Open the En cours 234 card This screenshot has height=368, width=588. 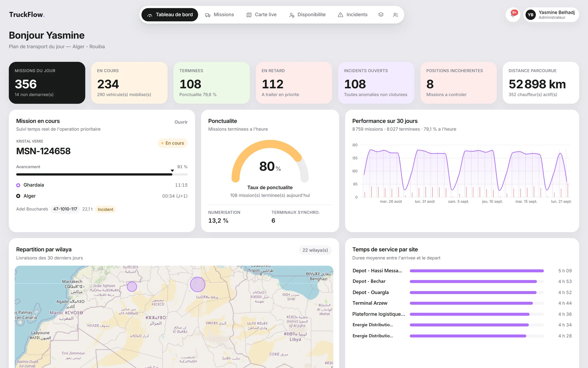click(x=129, y=83)
